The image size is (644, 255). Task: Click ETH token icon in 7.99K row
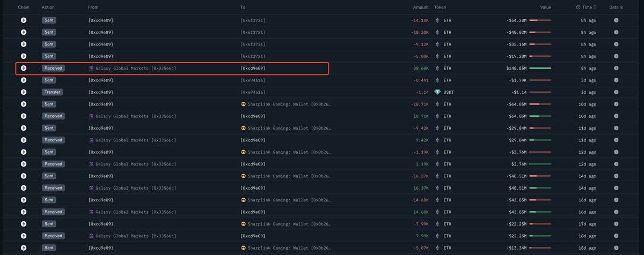click(x=437, y=236)
